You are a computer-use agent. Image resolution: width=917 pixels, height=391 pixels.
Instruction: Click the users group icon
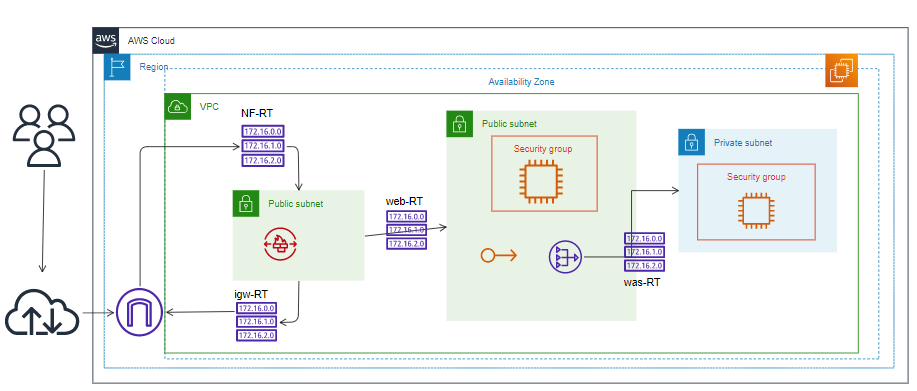pos(44,136)
